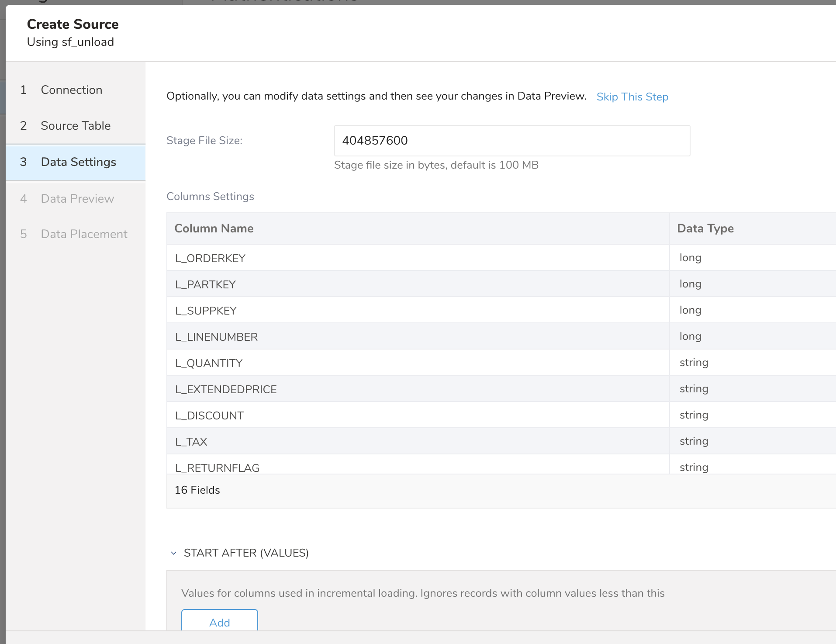The image size is (836, 644).
Task: Click the Stage File Size input field
Action: (x=511, y=141)
